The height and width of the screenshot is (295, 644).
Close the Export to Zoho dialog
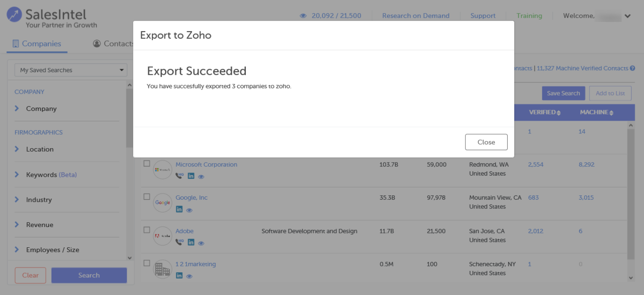(486, 142)
